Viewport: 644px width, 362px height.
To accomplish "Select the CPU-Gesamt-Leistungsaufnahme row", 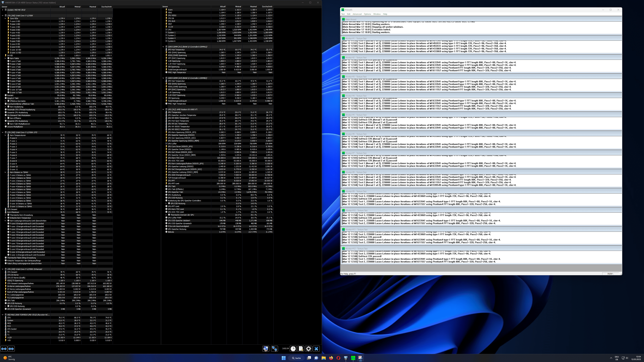I will pyautogui.click(x=57, y=284).
